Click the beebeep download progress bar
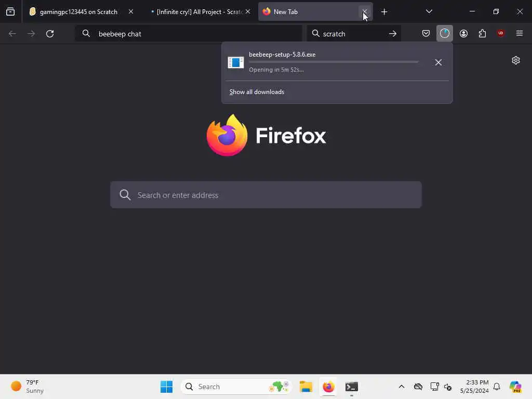Screen dimensions: 532x399 (334, 62)
